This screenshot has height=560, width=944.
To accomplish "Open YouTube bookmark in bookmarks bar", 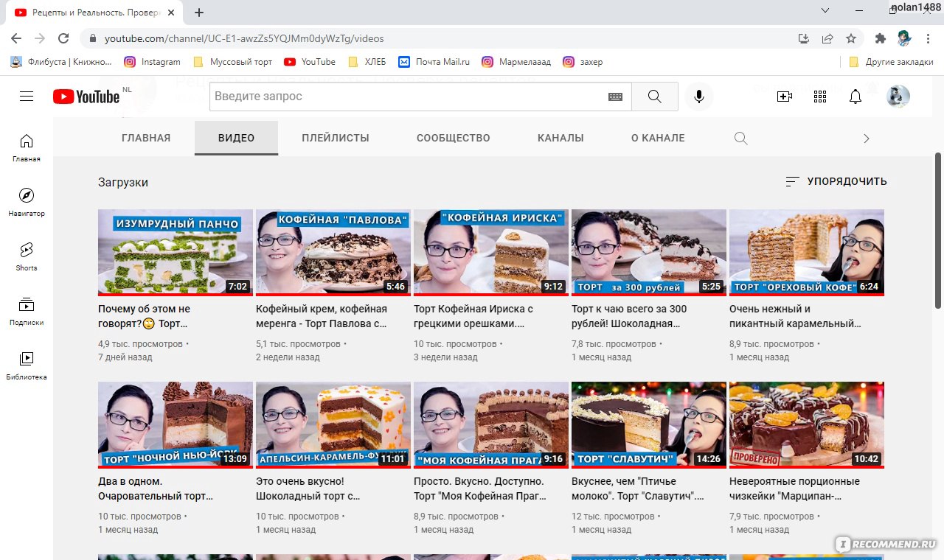I will coord(310,62).
